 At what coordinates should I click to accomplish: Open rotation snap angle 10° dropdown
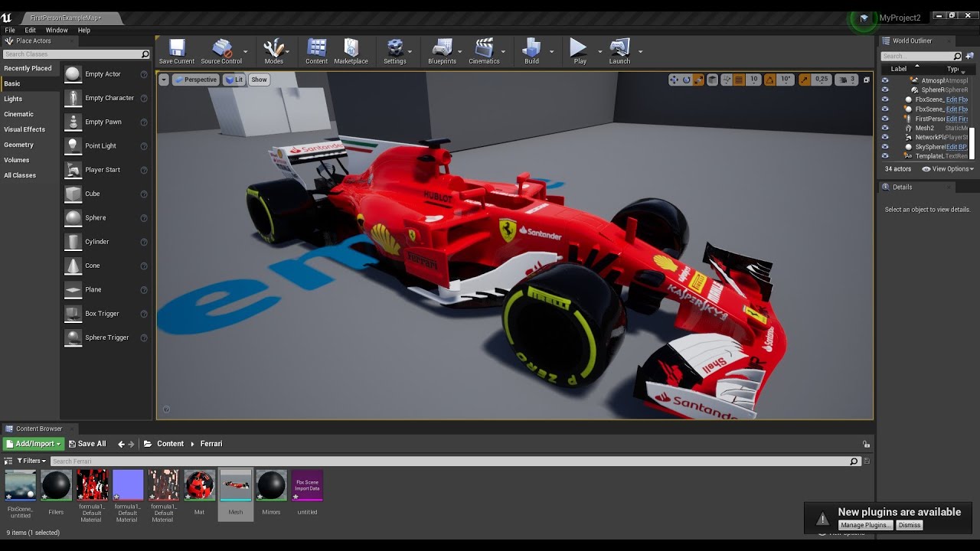coord(786,80)
